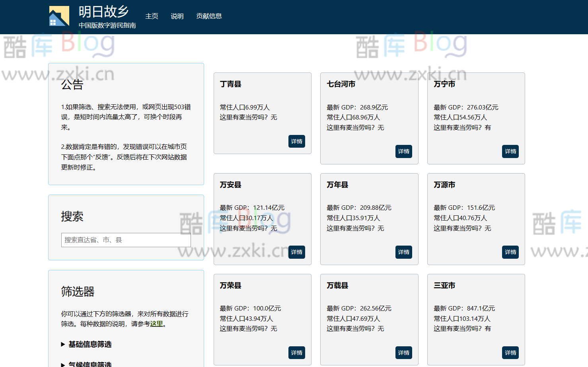Expand the 基础信息筛选 filter section
The image size is (588, 367).
tap(90, 344)
